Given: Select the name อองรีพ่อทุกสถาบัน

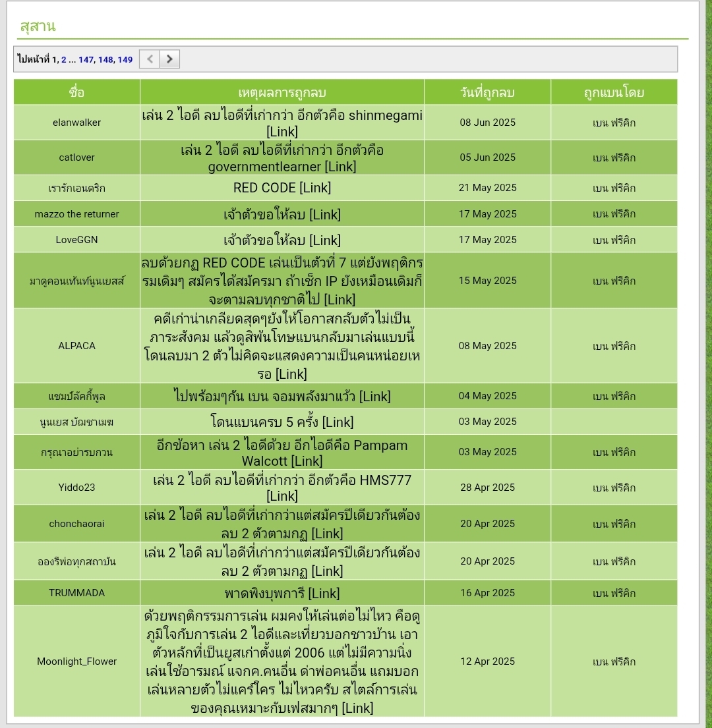Looking at the screenshot, I should 76,562.
